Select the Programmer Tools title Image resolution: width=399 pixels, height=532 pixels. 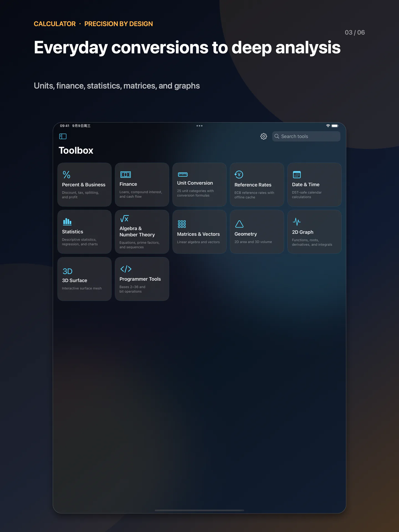140,279
